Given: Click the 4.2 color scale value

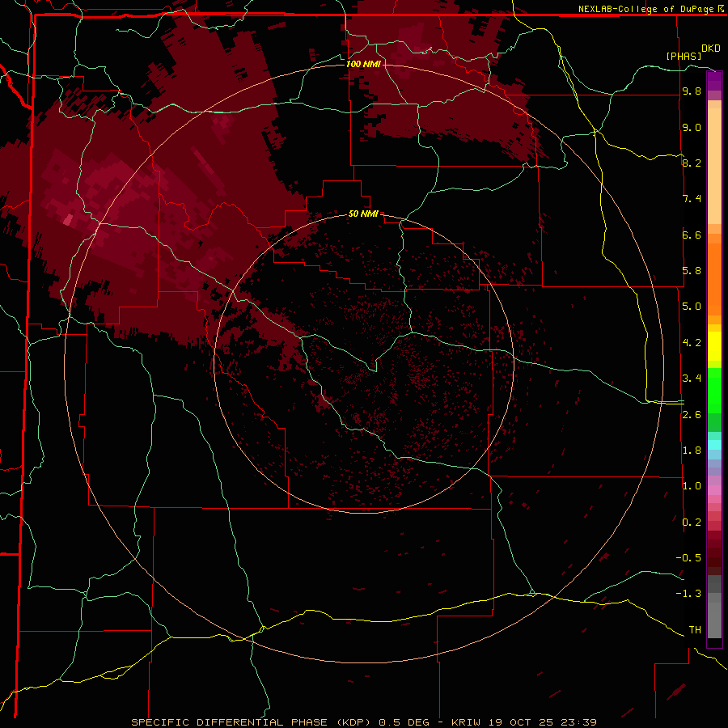Looking at the screenshot, I should tap(692, 343).
